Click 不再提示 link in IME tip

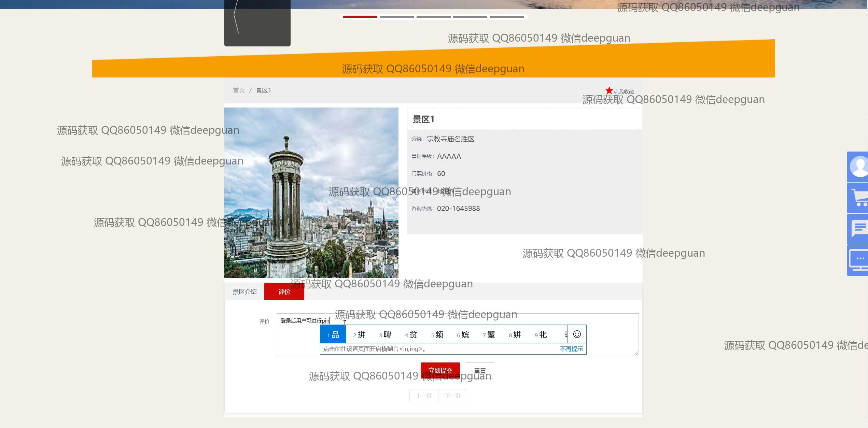point(571,349)
